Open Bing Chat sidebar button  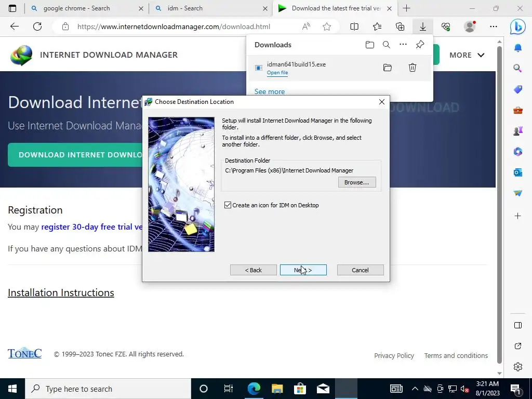518,26
